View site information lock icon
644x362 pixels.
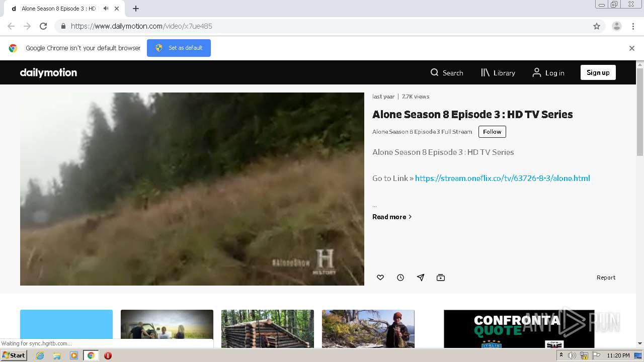tap(63, 26)
